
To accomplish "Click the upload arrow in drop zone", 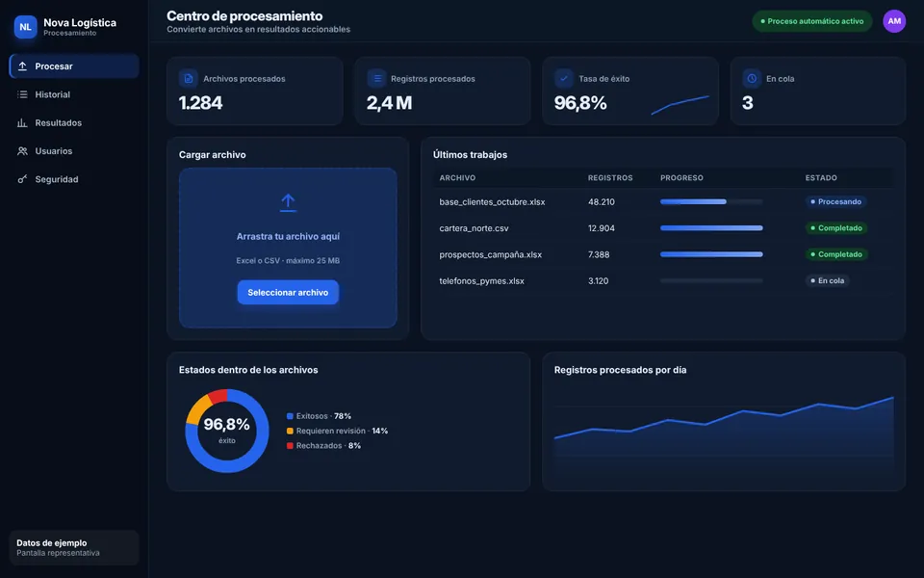I will click(288, 202).
